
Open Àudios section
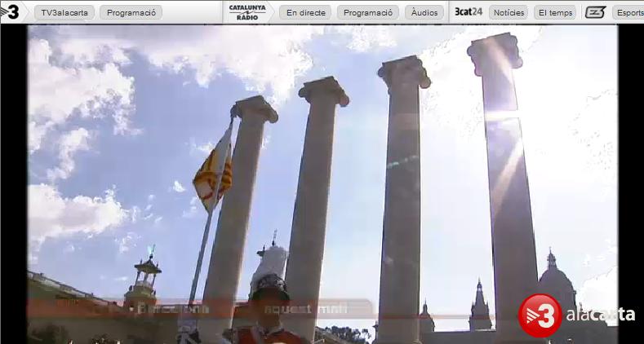(x=424, y=13)
